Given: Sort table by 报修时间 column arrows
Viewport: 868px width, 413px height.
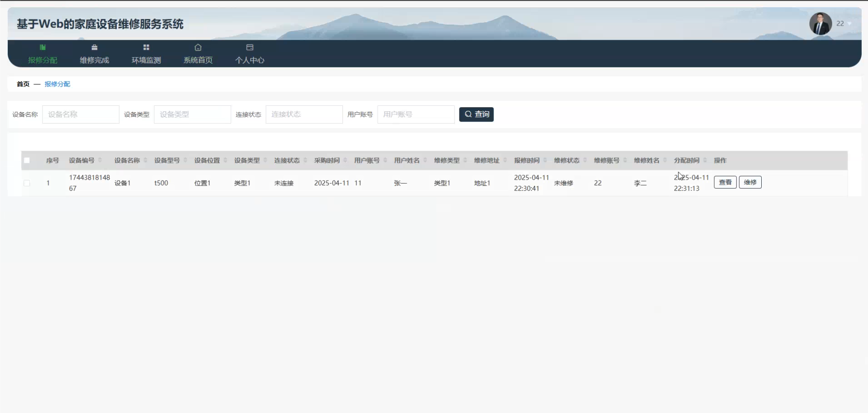Looking at the screenshot, I should click(545, 160).
